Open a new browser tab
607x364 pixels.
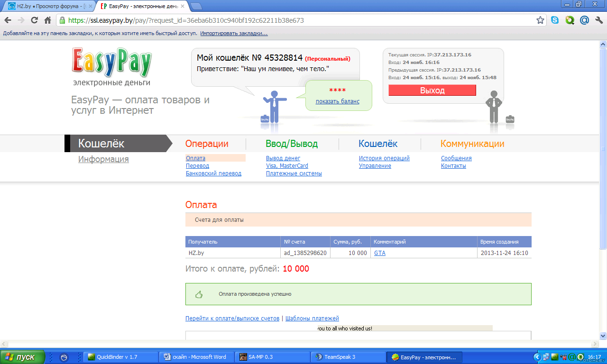[196, 6]
